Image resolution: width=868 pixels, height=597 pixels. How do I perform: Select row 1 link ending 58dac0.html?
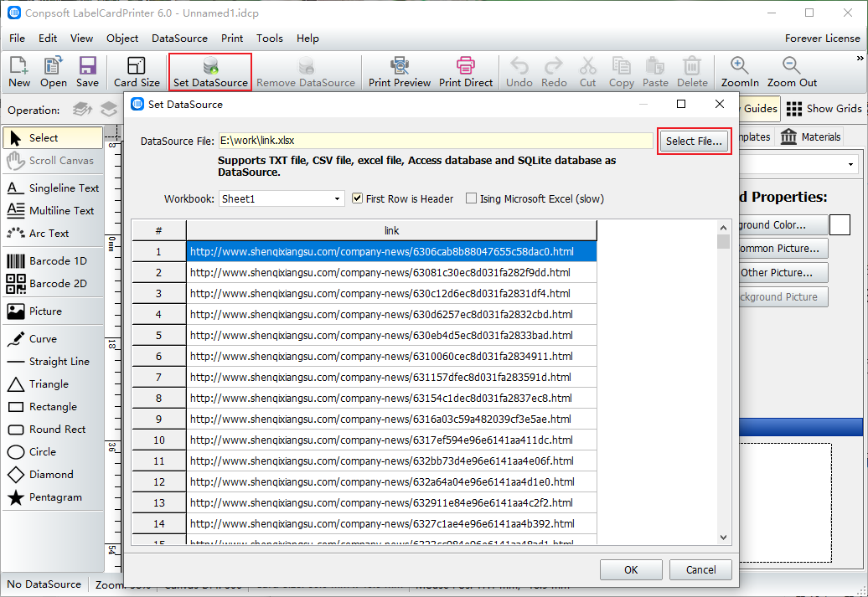(x=391, y=251)
